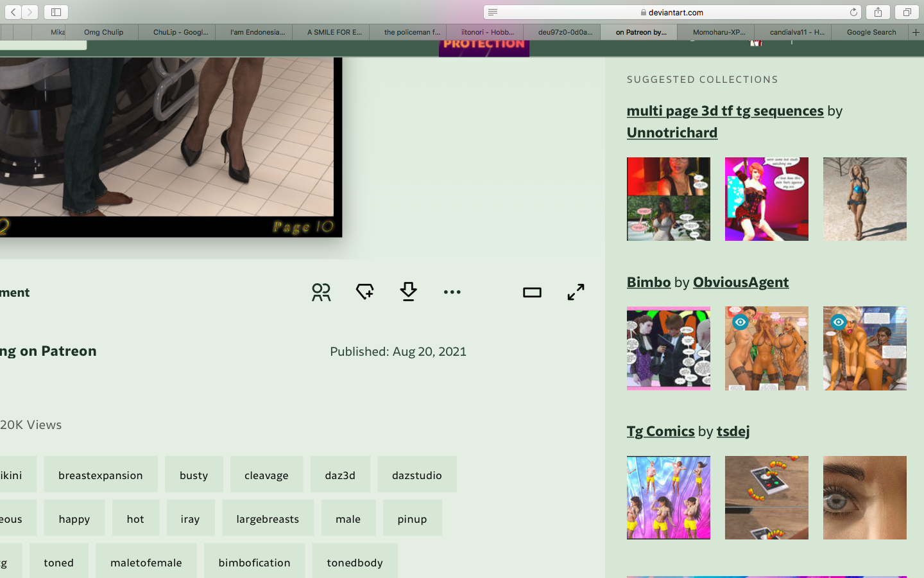The image size is (924, 578).
Task: Open Unnotrichard profile link
Action: tap(672, 132)
